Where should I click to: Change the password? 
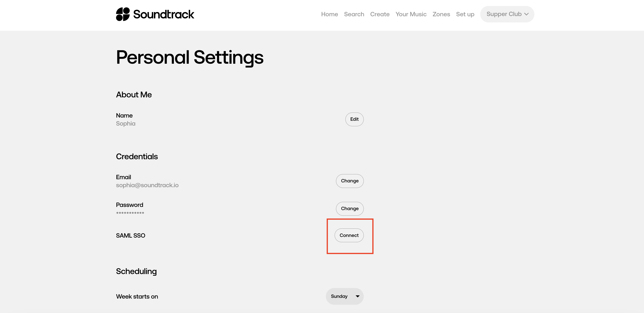(349, 209)
